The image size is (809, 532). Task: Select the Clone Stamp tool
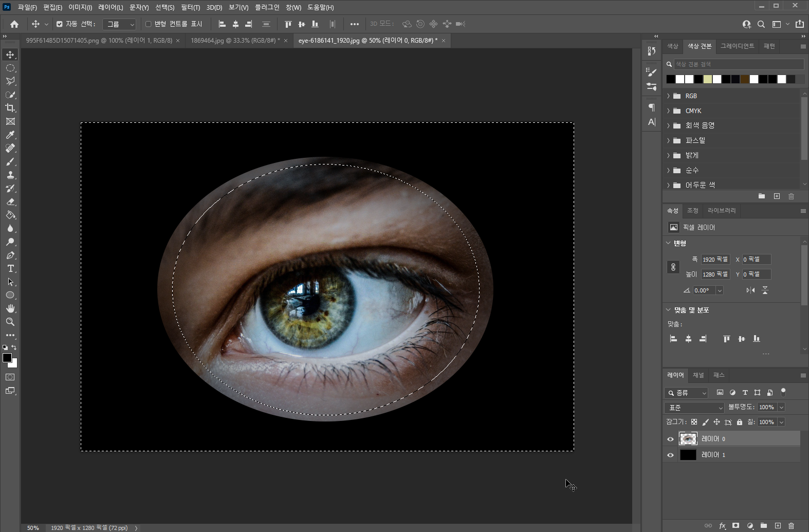pyautogui.click(x=10, y=175)
